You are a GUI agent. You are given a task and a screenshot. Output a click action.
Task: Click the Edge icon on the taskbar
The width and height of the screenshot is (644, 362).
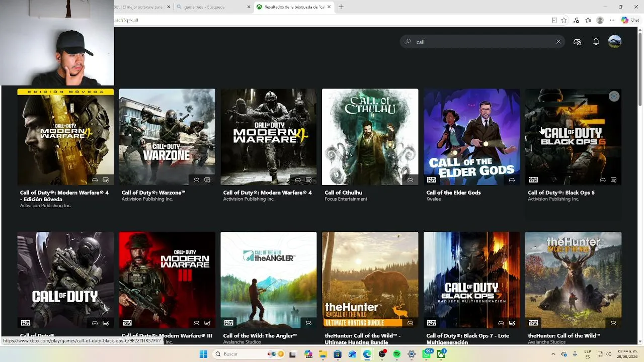coord(367,354)
